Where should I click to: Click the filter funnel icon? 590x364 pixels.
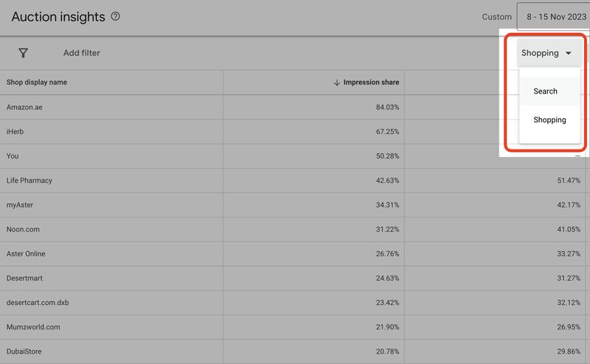click(24, 53)
